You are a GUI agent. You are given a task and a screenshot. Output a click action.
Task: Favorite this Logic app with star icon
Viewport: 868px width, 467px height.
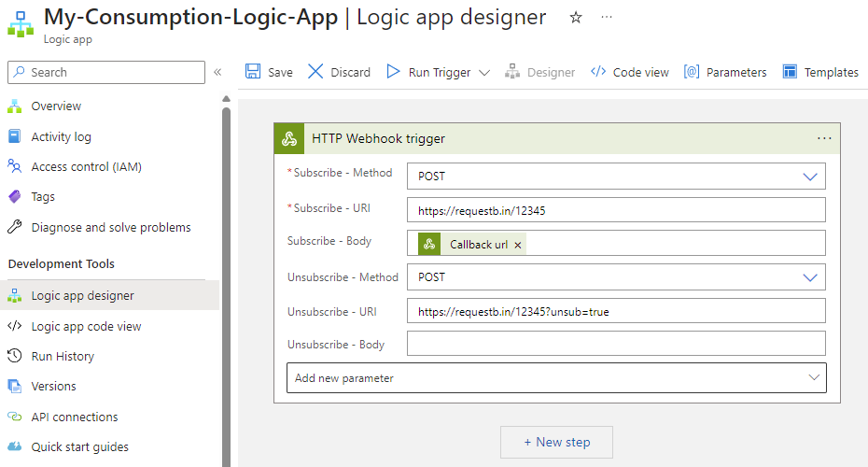(x=576, y=18)
